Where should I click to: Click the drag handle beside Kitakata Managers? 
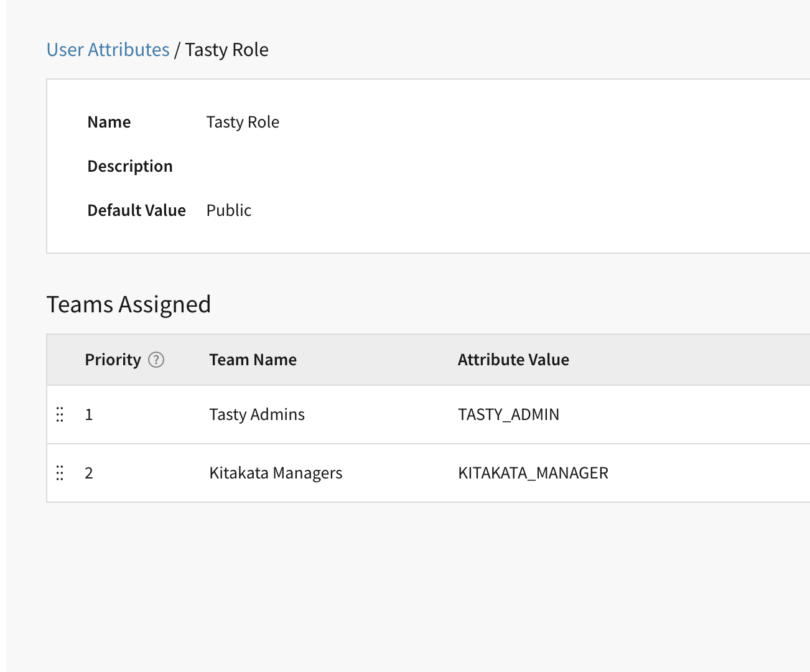pos(60,473)
